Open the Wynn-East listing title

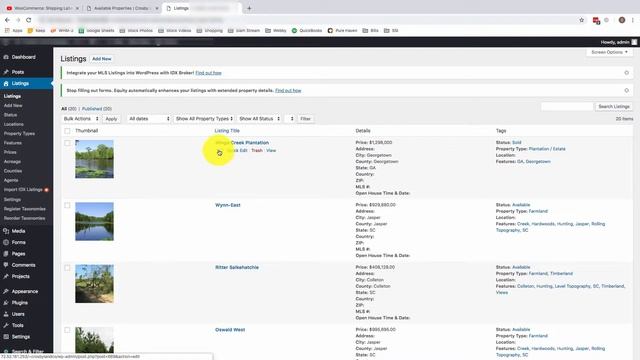tap(228, 205)
